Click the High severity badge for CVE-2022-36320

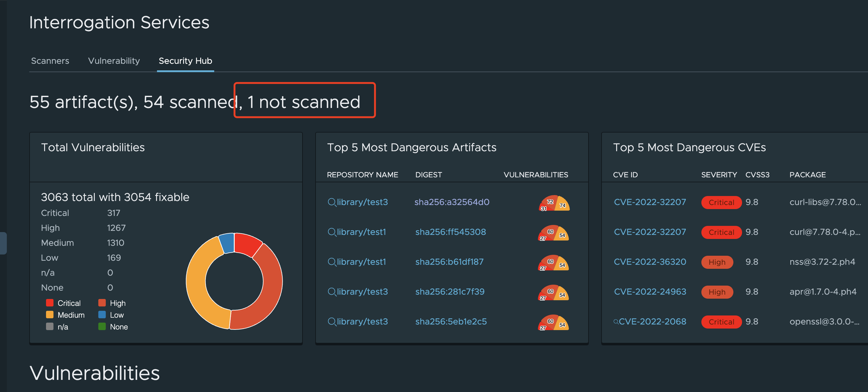[717, 262]
